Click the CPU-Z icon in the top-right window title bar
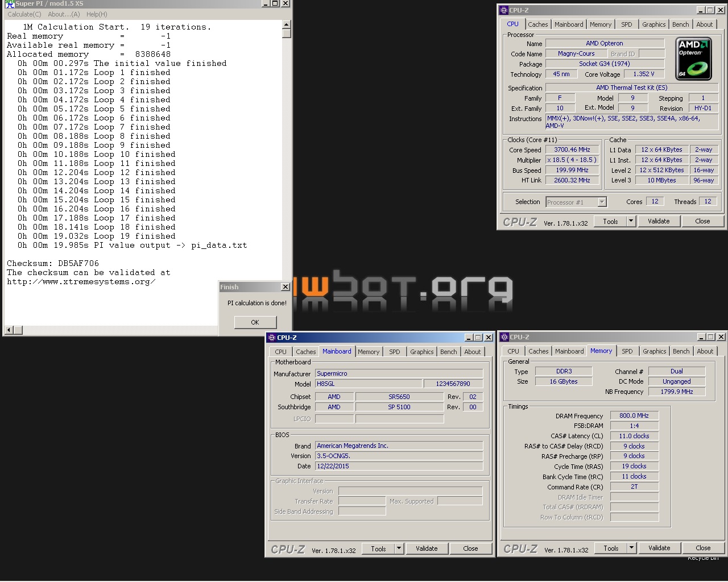The width and height of the screenshot is (728, 582). click(x=503, y=10)
